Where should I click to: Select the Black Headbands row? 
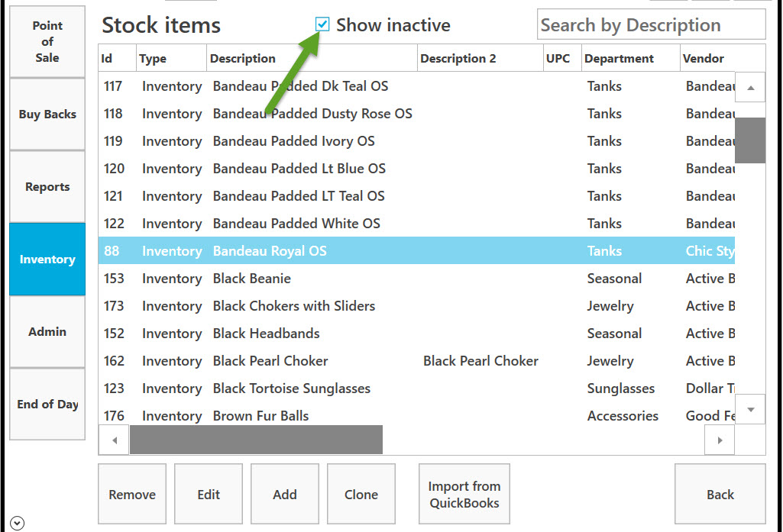point(416,334)
